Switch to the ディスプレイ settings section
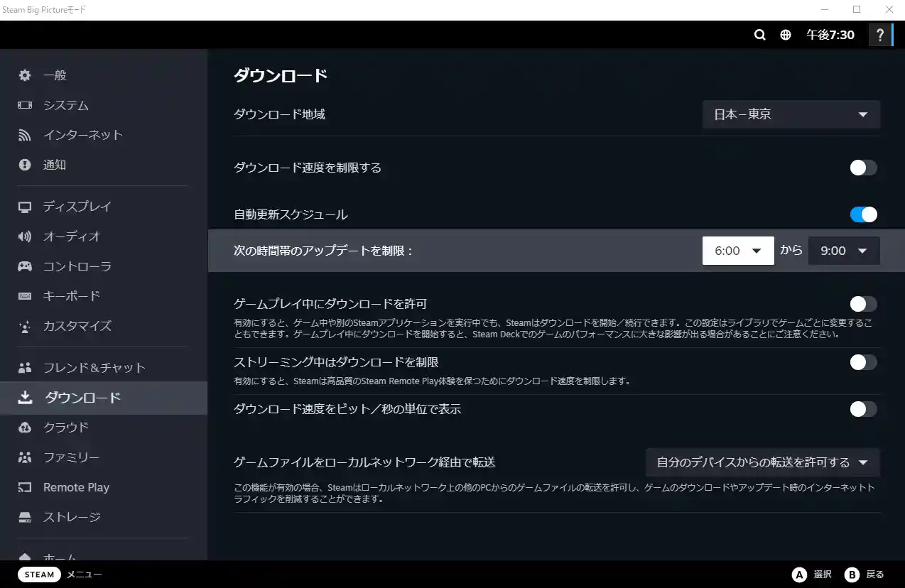Viewport: 905px width, 588px height. click(77, 207)
